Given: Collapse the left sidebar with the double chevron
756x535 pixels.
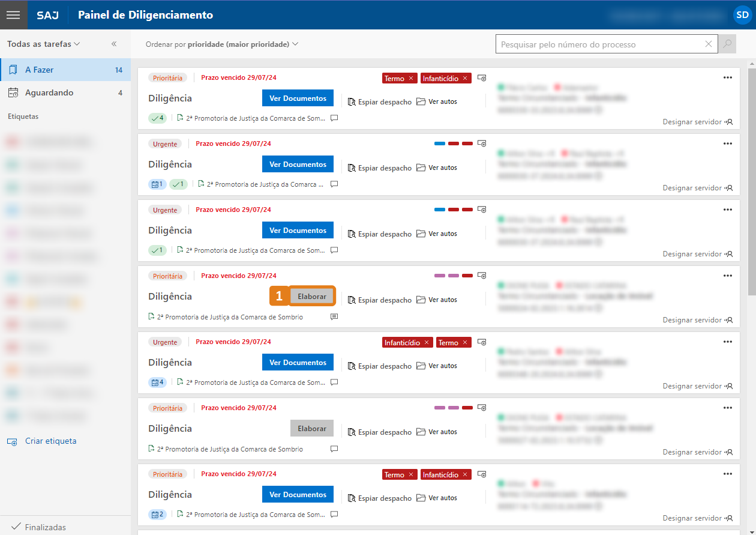Looking at the screenshot, I should pos(114,44).
